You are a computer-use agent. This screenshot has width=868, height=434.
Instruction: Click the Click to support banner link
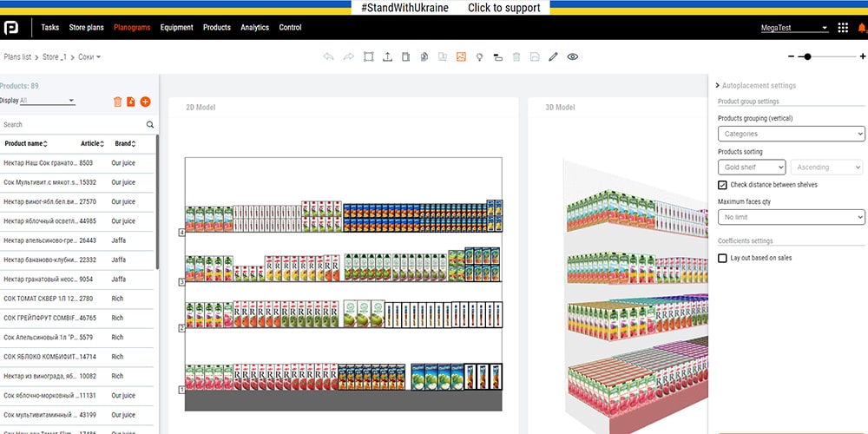pos(503,8)
